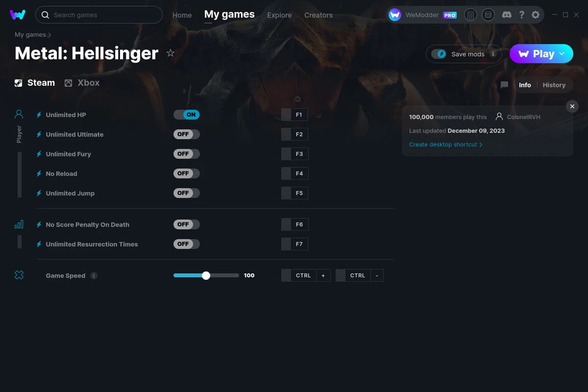Turn off the Unlimited HP toggle
The image size is (588, 392).
187,115
